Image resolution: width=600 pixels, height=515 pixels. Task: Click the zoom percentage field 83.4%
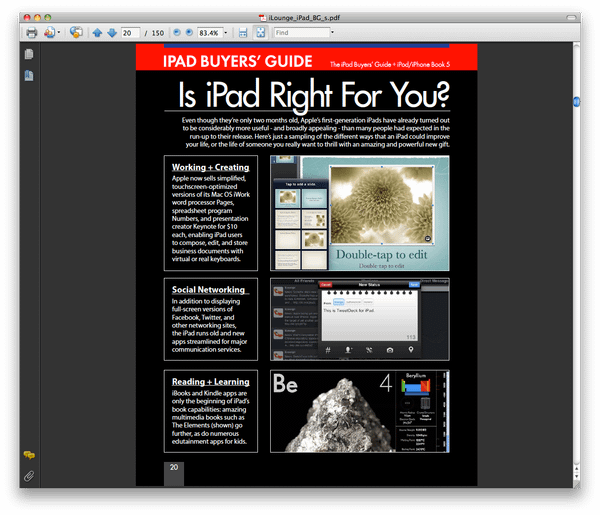pos(209,33)
